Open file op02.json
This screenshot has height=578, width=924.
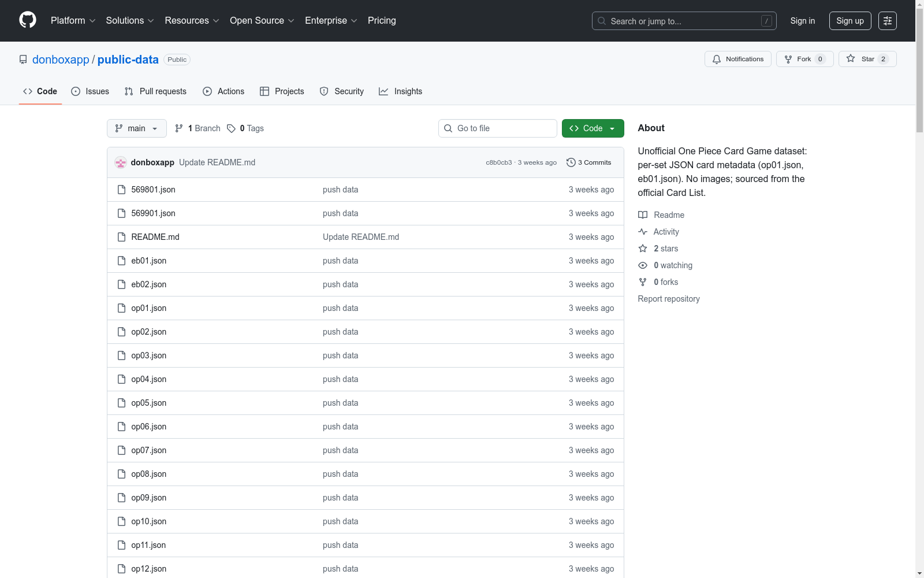click(x=149, y=332)
